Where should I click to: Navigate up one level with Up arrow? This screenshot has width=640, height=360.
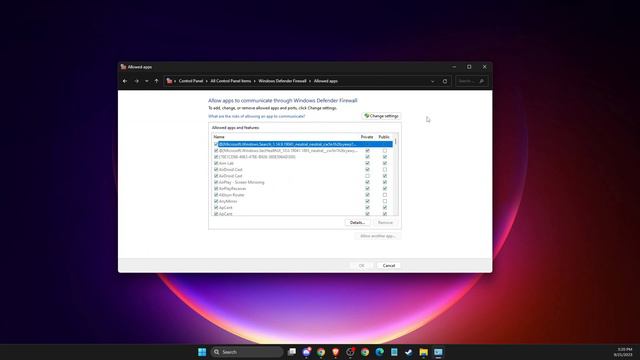(x=156, y=81)
